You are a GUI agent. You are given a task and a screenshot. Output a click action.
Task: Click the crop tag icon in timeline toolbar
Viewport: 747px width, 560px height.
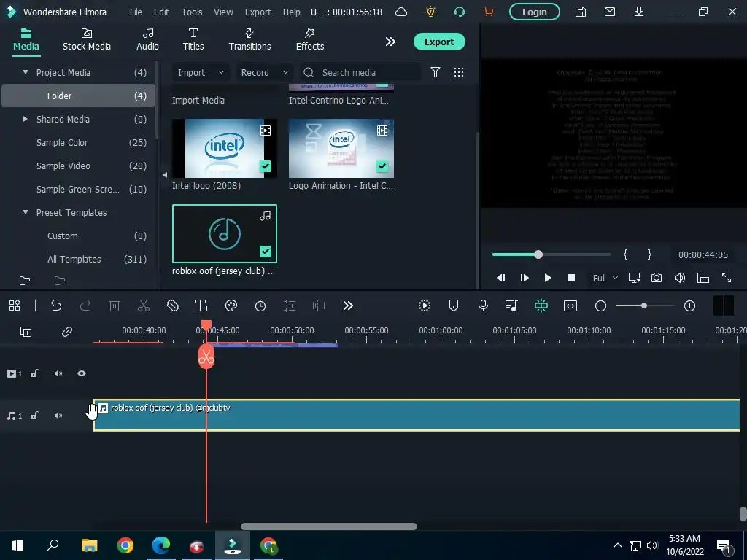tap(172, 306)
